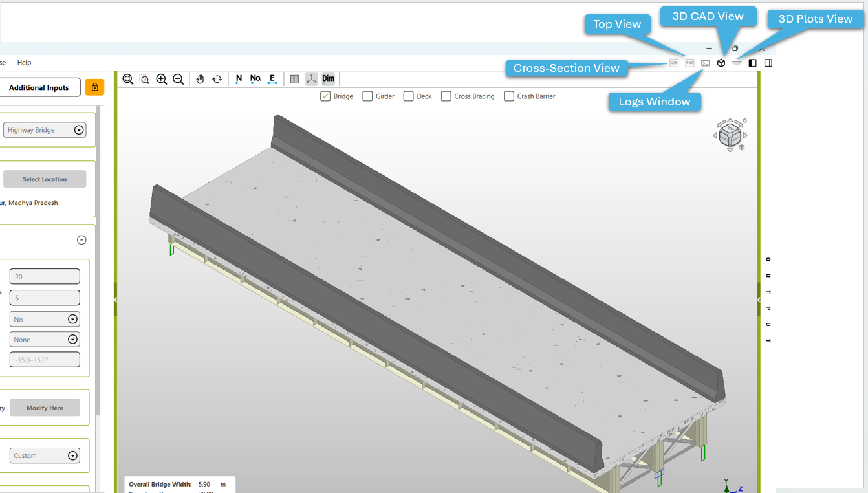Collapse the section using the circled chevron
Image resolution: width=868 pixels, height=493 pixels.
point(81,240)
